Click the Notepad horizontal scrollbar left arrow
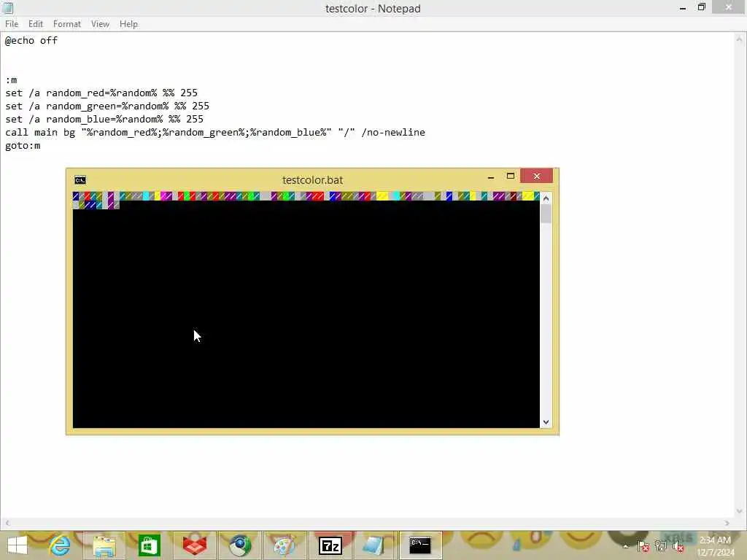Image resolution: width=747 pixels, height=560 pixels. (x=7, y=523)
